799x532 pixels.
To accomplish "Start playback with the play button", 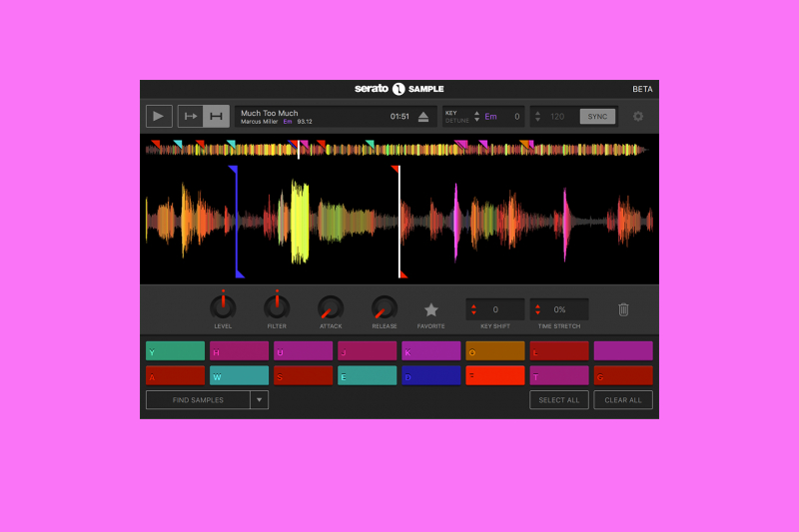I will (x=159, y=116).
